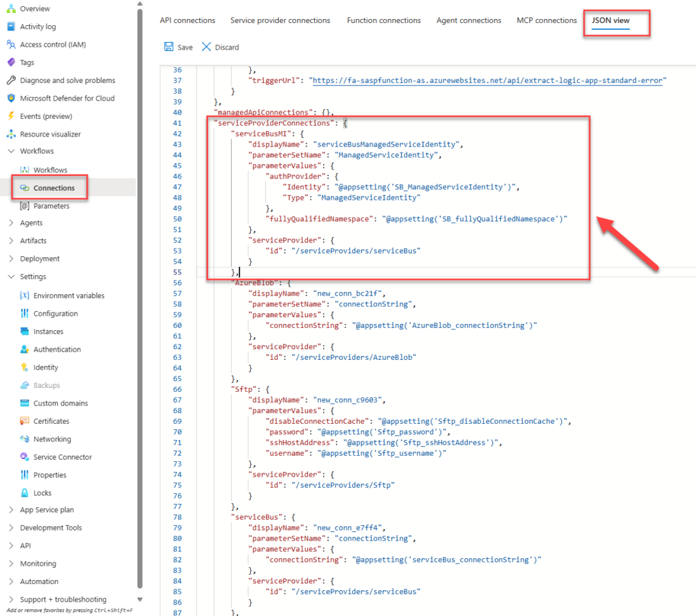Click the Instances icon
Screen dimensions: 696x616
(25, 331)
